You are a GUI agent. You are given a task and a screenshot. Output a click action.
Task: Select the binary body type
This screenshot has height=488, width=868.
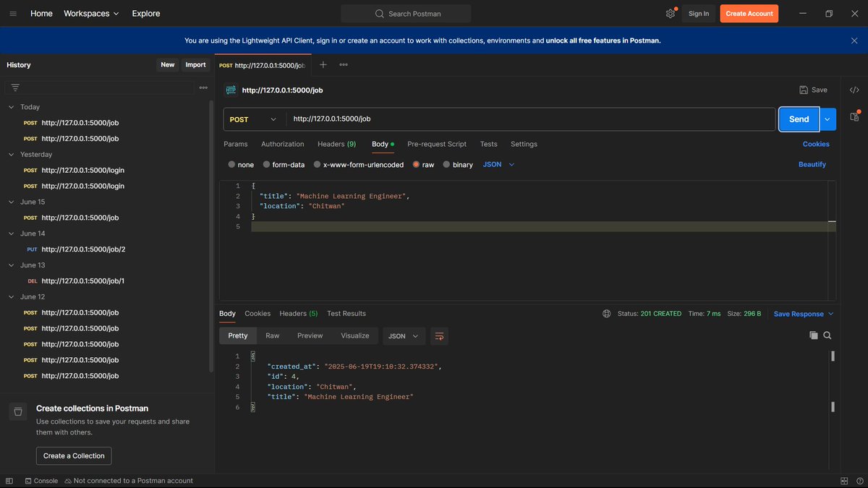coord(458,165)
